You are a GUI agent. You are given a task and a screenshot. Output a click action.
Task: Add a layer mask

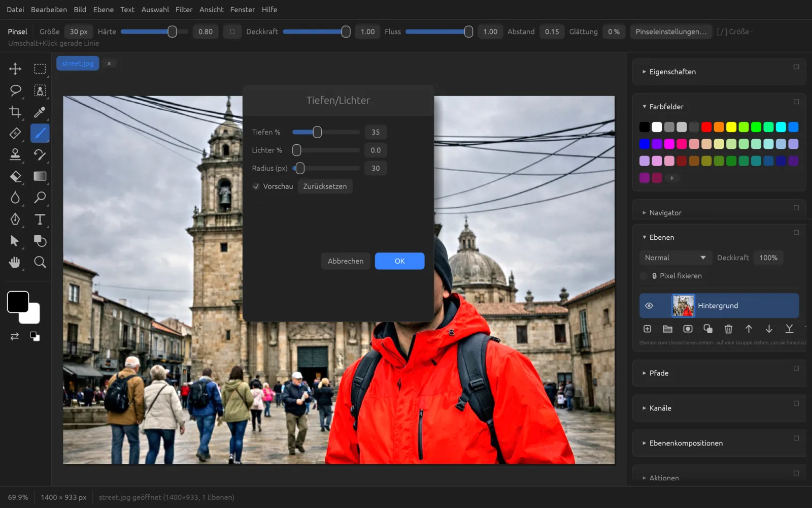688,329
